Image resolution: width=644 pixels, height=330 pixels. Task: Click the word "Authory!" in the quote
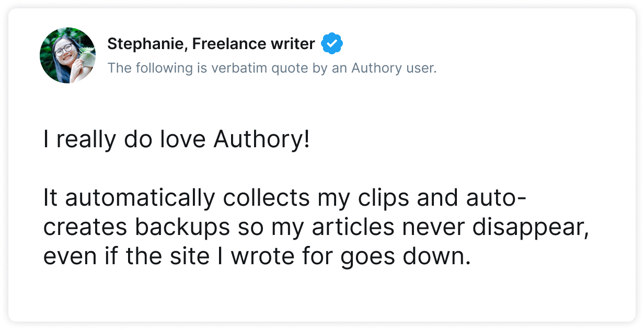262,141
